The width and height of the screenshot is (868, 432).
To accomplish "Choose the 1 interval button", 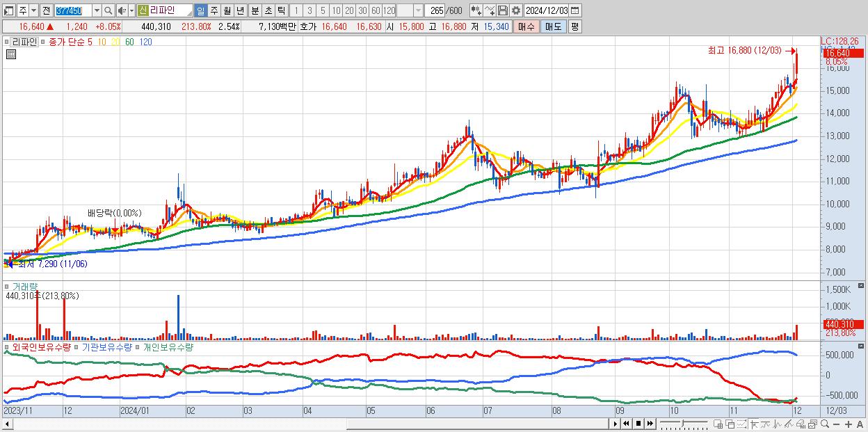I will (296, 10).
